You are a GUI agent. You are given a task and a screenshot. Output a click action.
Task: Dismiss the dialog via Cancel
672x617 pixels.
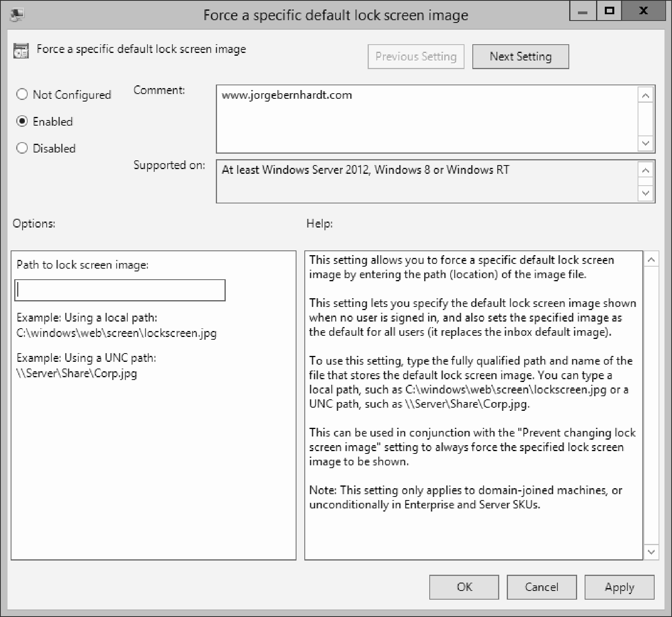pos(542,587)
